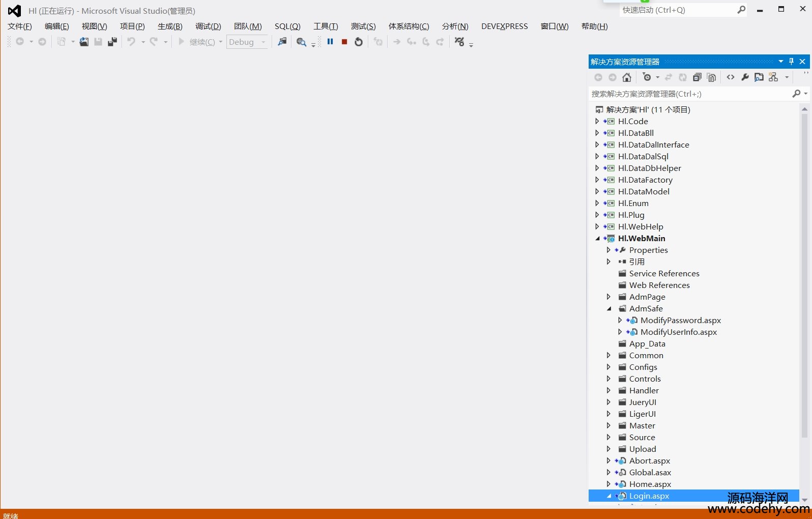
Task: Collapse all items in Solution Explorer
Action: coord(697,77)
